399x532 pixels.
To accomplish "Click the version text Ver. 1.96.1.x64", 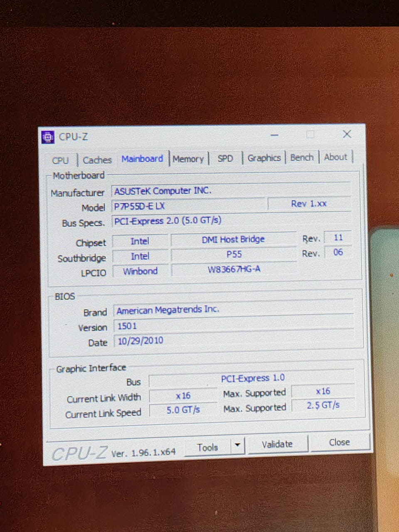I will pos(143,453).
